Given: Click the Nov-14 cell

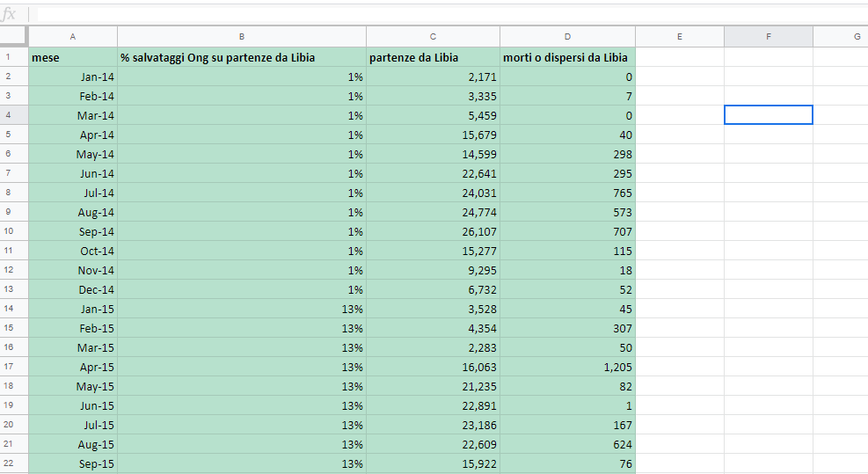Looking at the screenshot, I should click(72, 270).
